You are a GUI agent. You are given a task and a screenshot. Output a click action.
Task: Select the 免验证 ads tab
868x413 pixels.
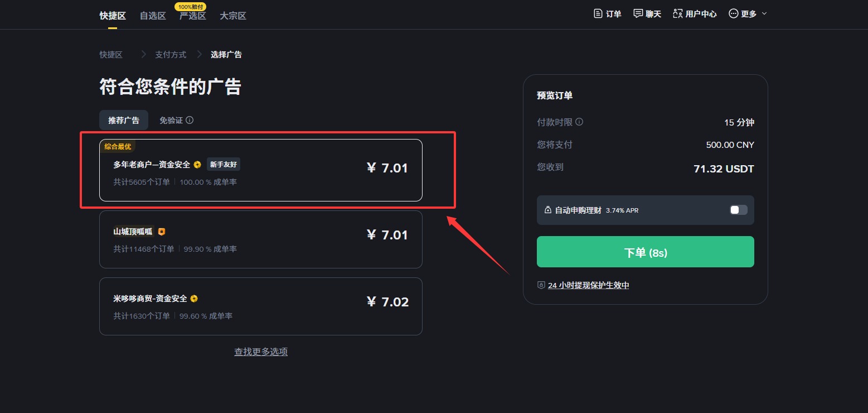(x=171, y=120)
